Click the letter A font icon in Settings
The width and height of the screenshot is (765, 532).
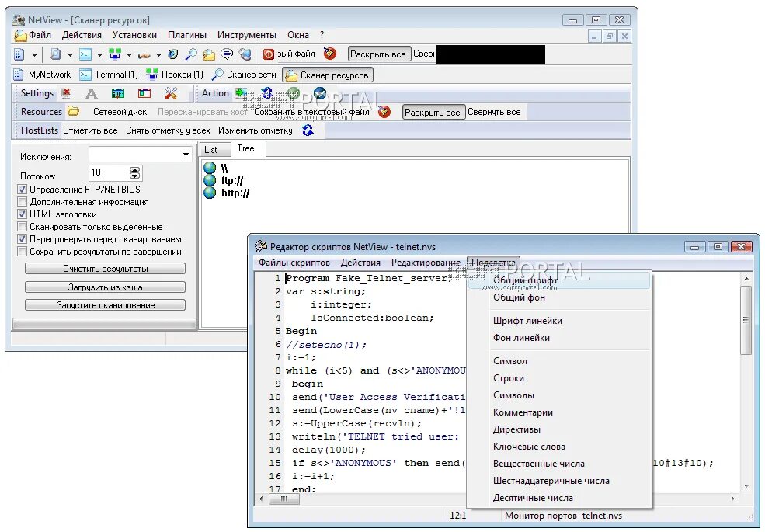click(91, 93)
